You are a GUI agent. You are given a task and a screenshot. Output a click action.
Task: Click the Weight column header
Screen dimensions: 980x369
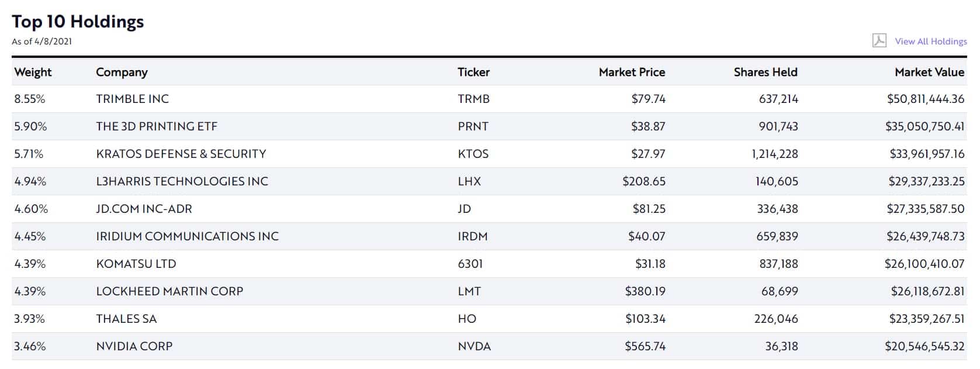coord(33,72)
